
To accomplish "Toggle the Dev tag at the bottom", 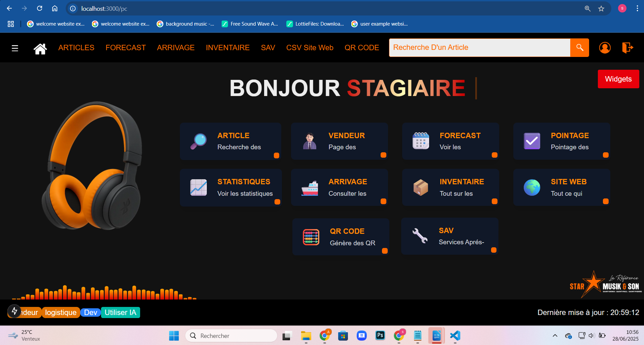I will 90,312.
